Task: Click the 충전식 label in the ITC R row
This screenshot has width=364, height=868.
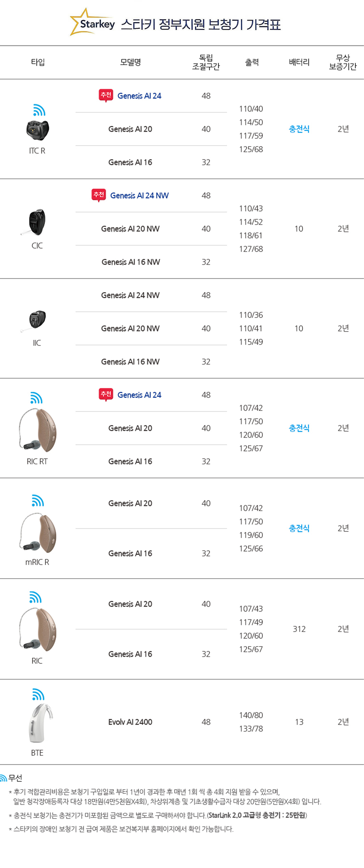Action: pyautogui.click(x=299, y=129)
